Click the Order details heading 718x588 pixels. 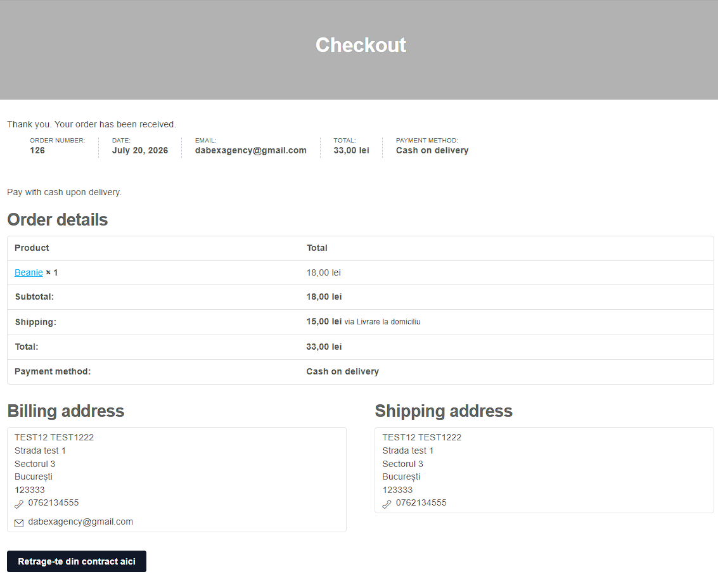point(58,220)
